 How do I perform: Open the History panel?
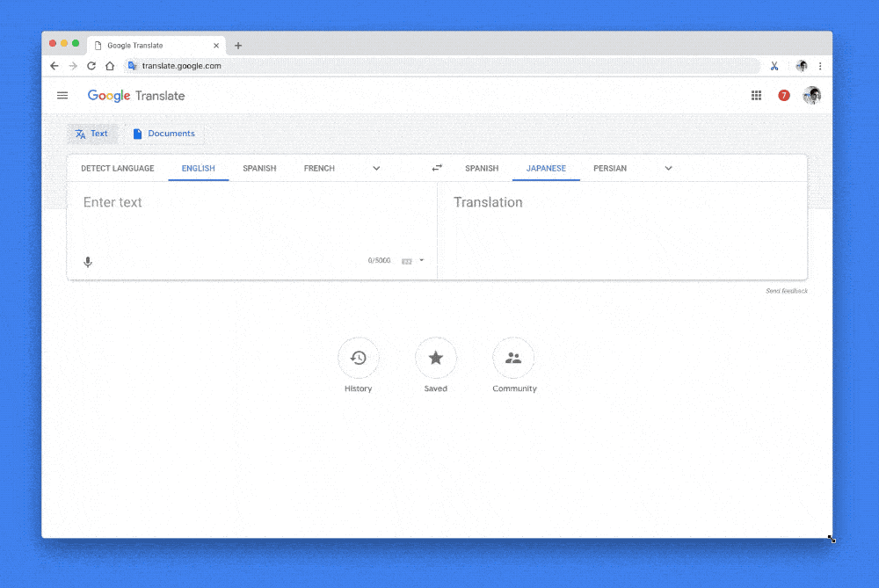tap(359, 359)
